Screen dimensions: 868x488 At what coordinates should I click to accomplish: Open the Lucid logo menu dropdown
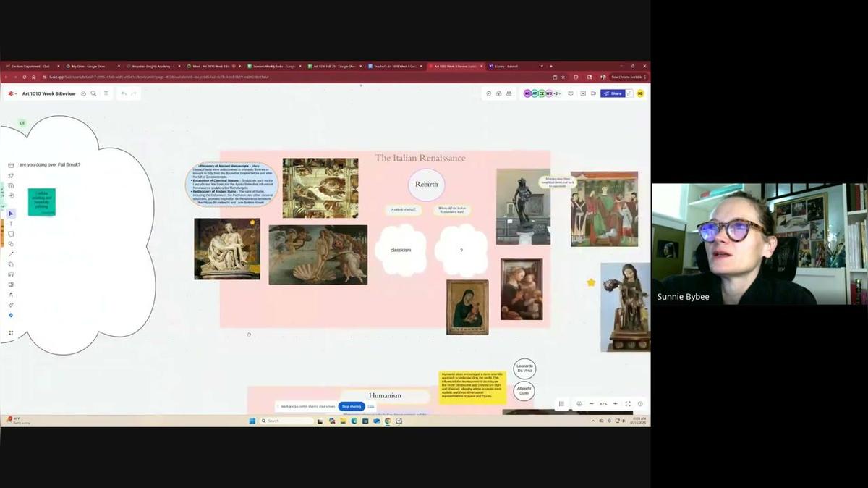point(12,93)
